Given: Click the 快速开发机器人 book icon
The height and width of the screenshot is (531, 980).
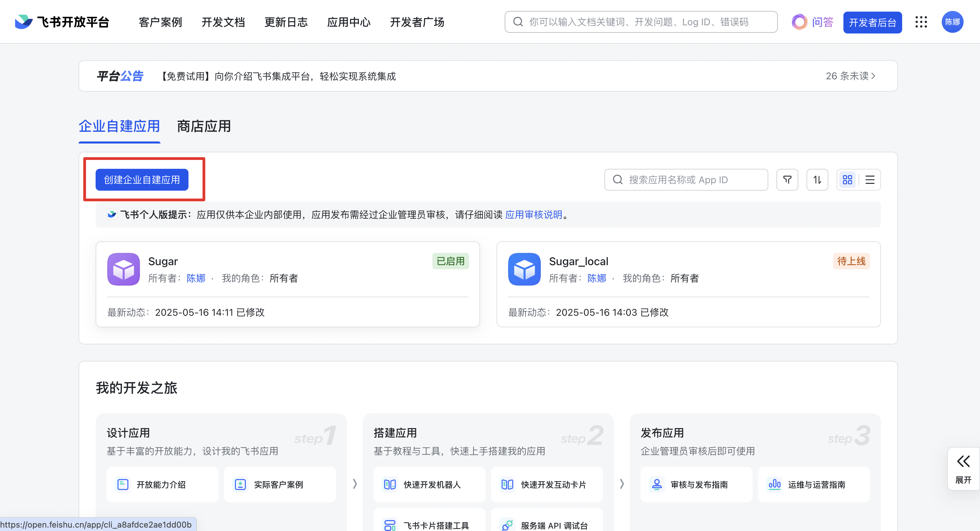Looking at the screenshot, I should [390, 484].
